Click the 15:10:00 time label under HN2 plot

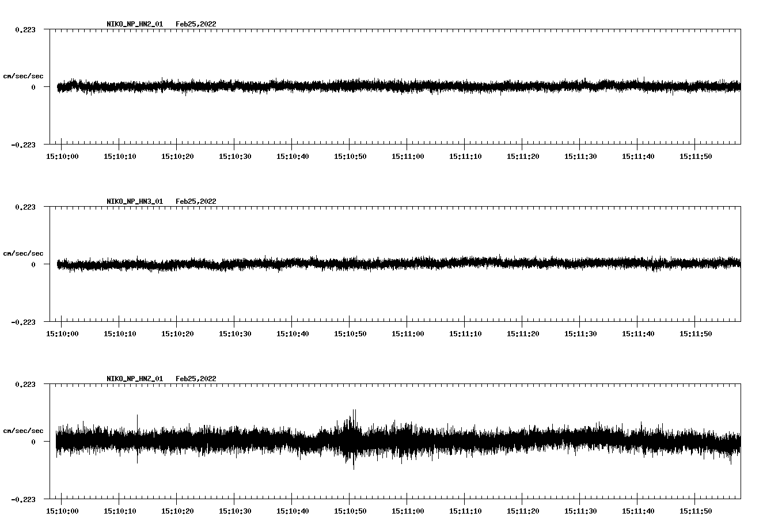click(62, 157)
